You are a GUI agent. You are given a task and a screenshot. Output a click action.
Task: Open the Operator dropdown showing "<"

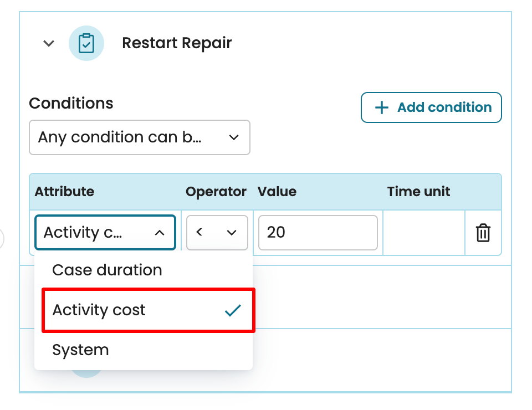[x=217, y=233]
